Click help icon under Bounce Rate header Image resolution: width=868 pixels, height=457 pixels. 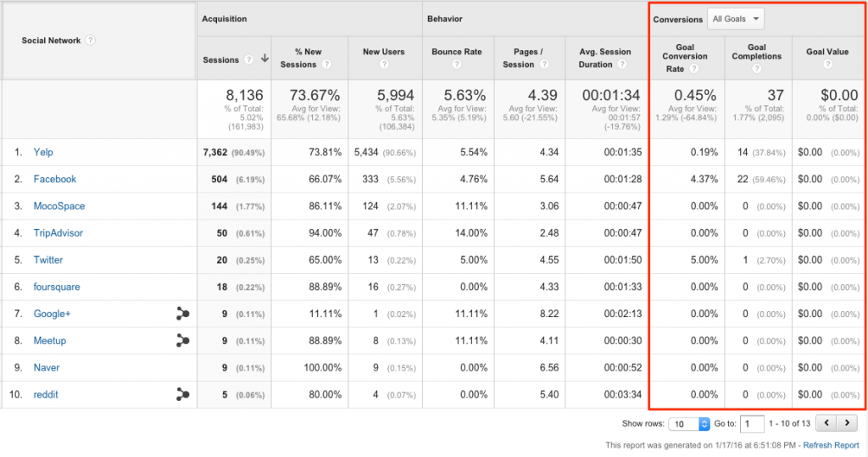click(457, 64)
